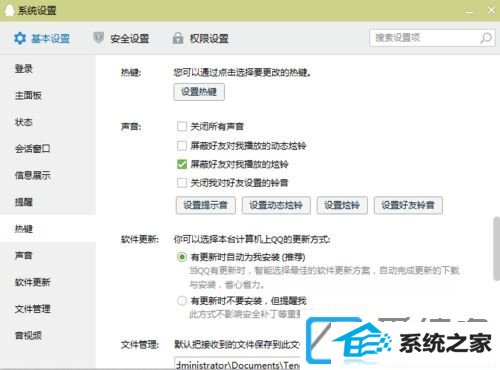Open 设置提示音 sound settings button
Screen dimensions: 500x370
(206, 205)
